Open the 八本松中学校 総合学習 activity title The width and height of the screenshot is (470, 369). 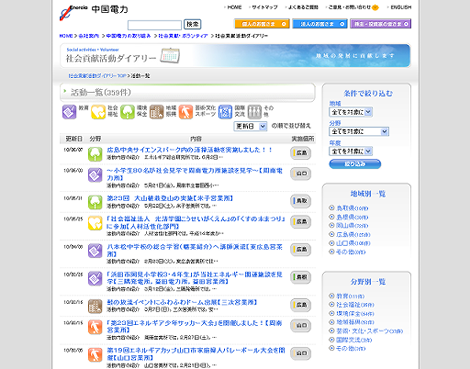(195, 250)
